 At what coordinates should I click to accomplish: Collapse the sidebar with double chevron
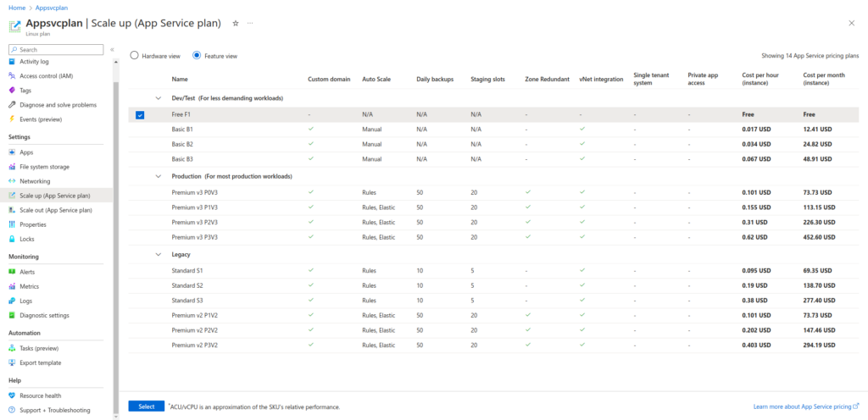[113, 50]
